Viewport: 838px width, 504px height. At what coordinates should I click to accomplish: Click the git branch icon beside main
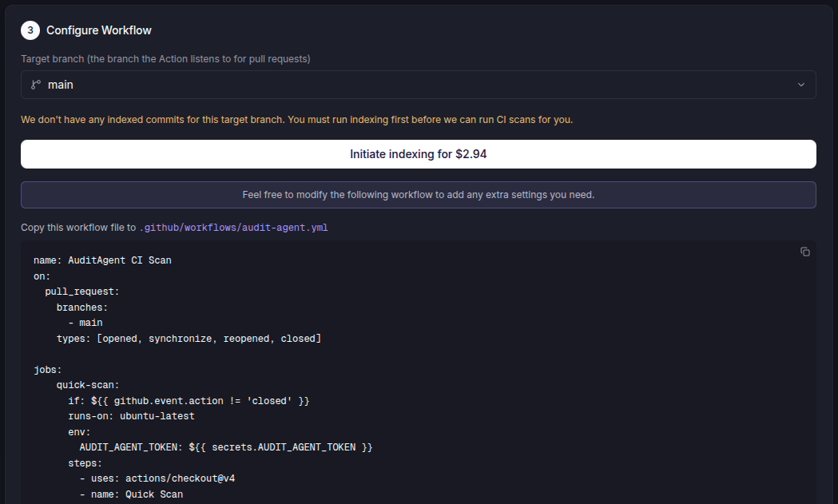pos(36,85)
